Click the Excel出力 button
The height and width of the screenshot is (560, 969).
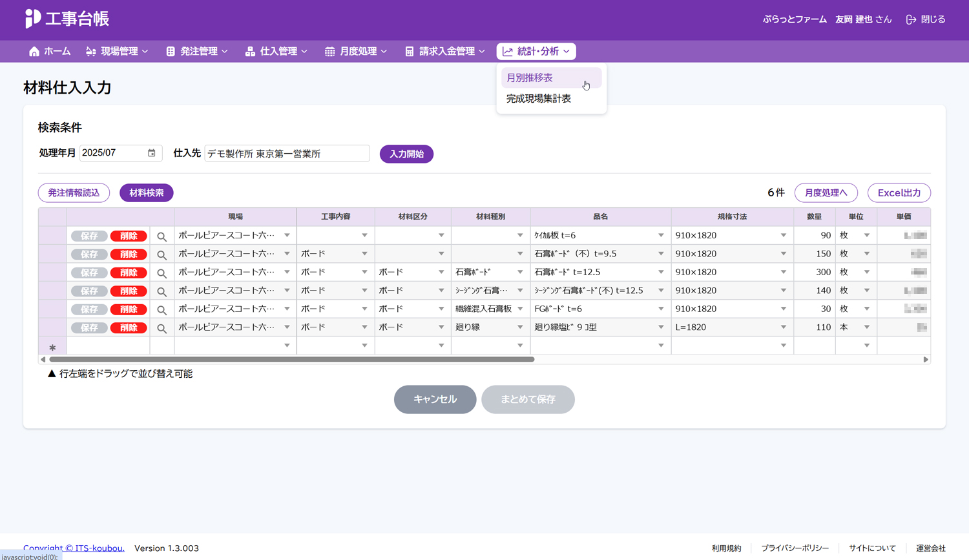point(899,192)
